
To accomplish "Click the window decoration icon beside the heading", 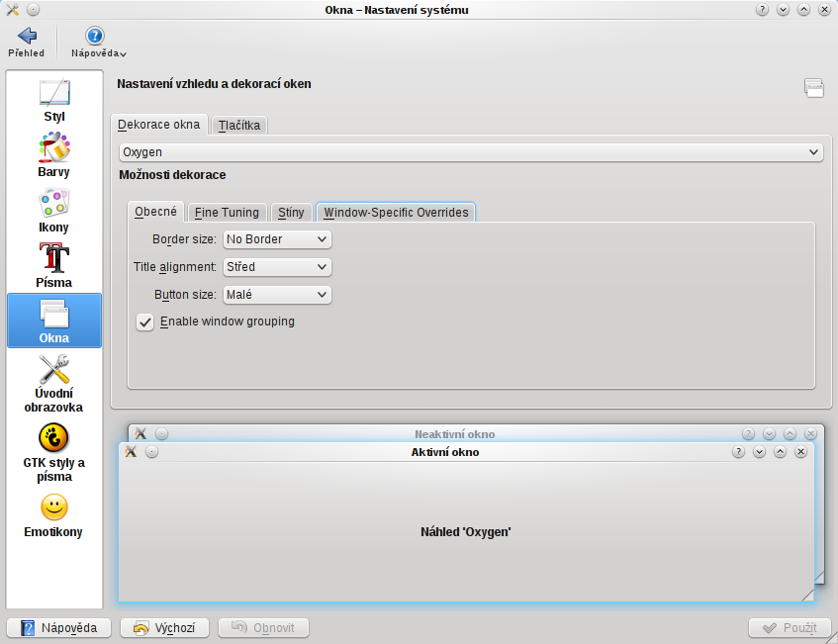I will coord(814,88).
